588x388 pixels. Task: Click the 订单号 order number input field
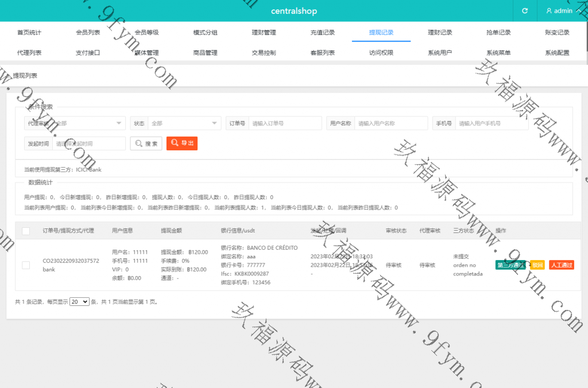[x=285, y=123]
